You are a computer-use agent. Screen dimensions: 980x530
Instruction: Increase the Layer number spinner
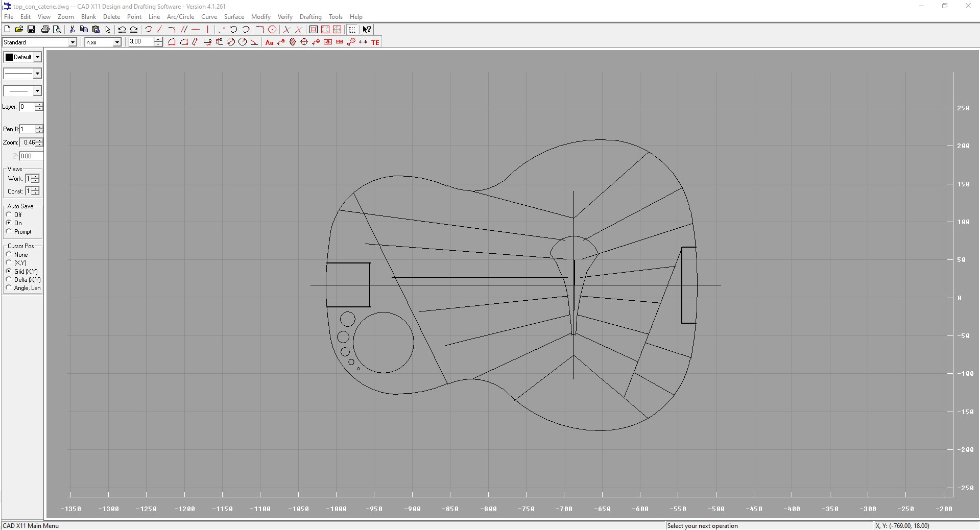39,105
